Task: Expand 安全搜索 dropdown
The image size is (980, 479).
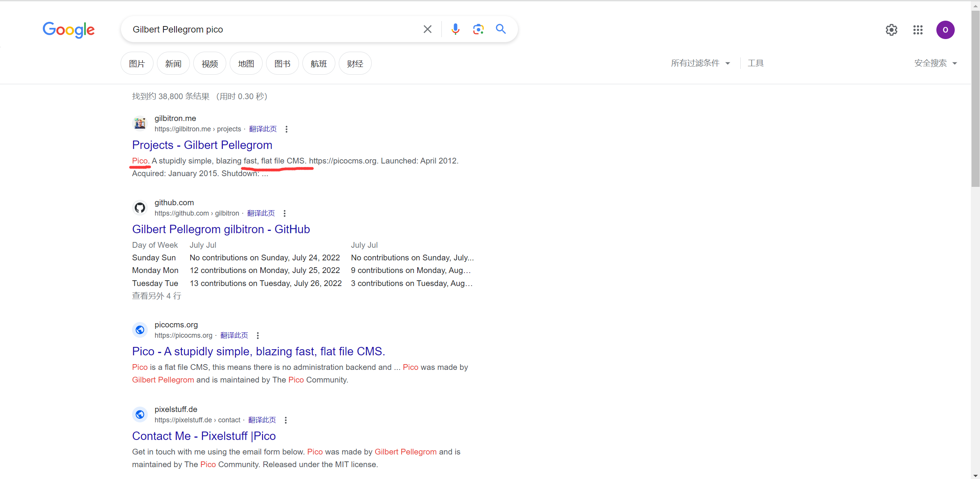Action: click(x=935, y=63)
